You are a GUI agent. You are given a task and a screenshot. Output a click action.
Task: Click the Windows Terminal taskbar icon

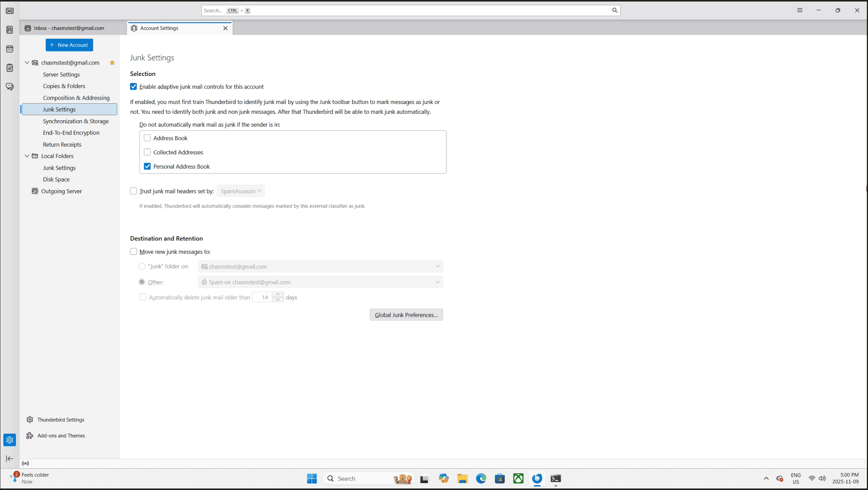pyautogui.click(x=555, y=479)
